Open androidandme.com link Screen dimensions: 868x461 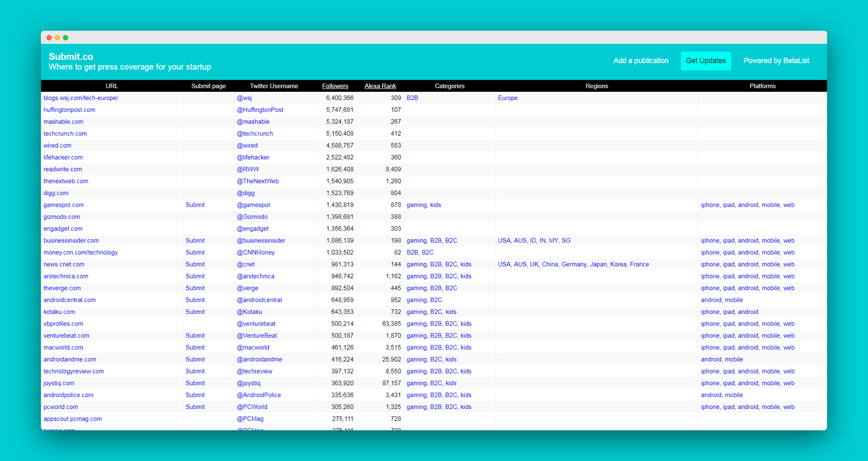point(70,360)
